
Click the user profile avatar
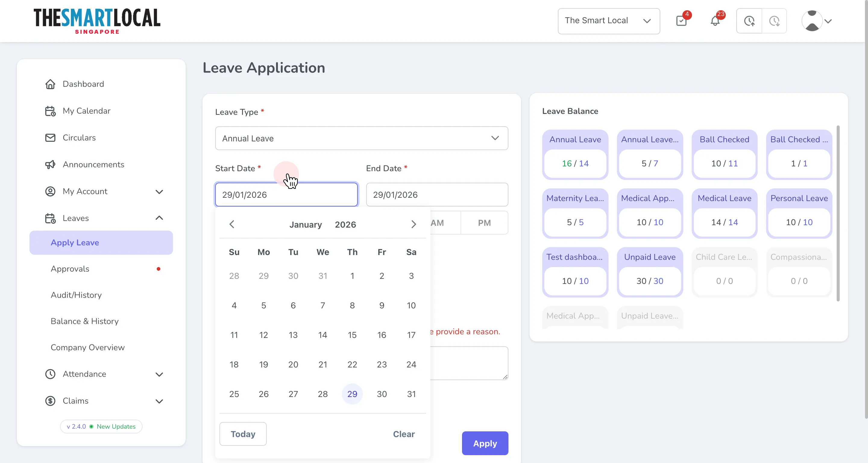812,21
